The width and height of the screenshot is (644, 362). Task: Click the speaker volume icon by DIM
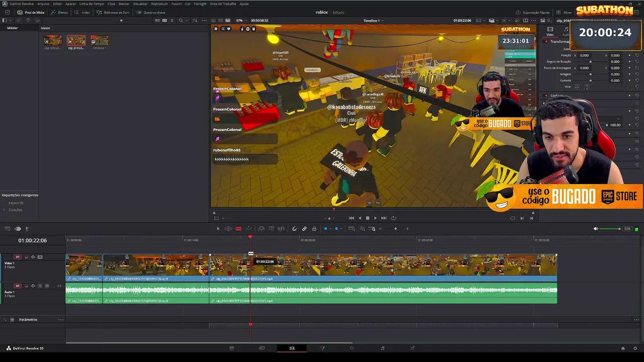point(596,229)
